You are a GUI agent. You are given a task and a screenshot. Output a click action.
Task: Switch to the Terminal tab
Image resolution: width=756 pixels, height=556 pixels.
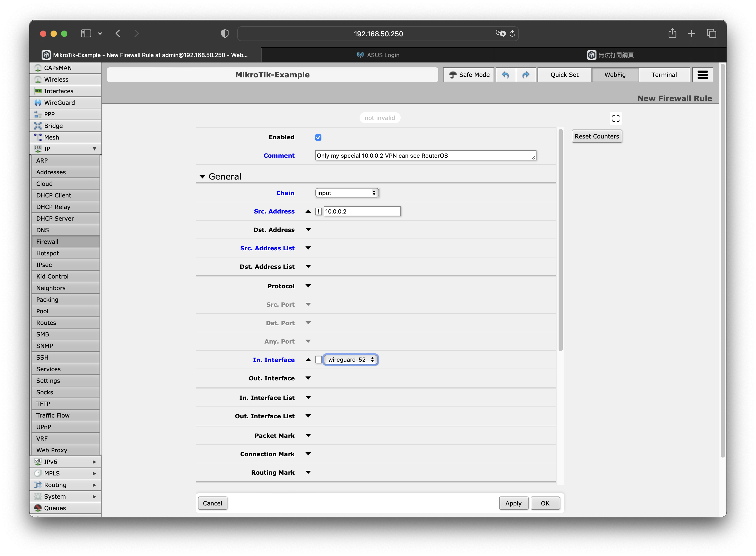pyautogui.click(x=664, y=75)
